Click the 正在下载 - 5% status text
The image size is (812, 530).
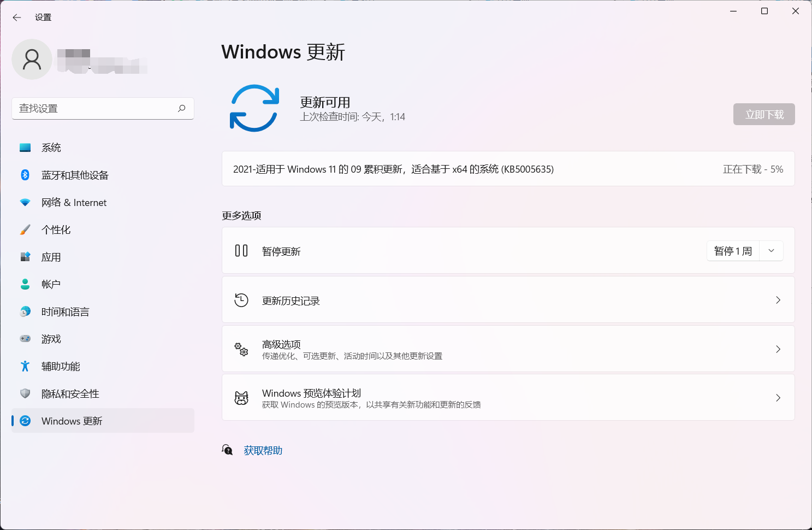coord(753,169)
